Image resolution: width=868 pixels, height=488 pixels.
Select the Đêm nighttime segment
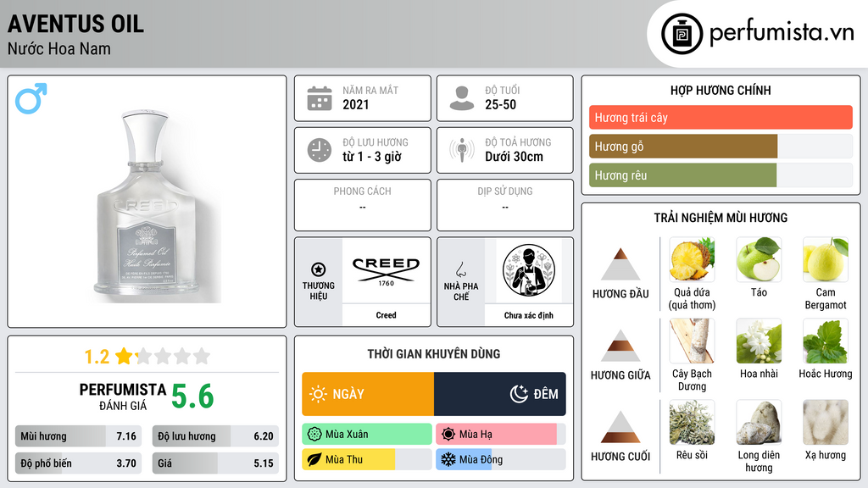(500, 394)
